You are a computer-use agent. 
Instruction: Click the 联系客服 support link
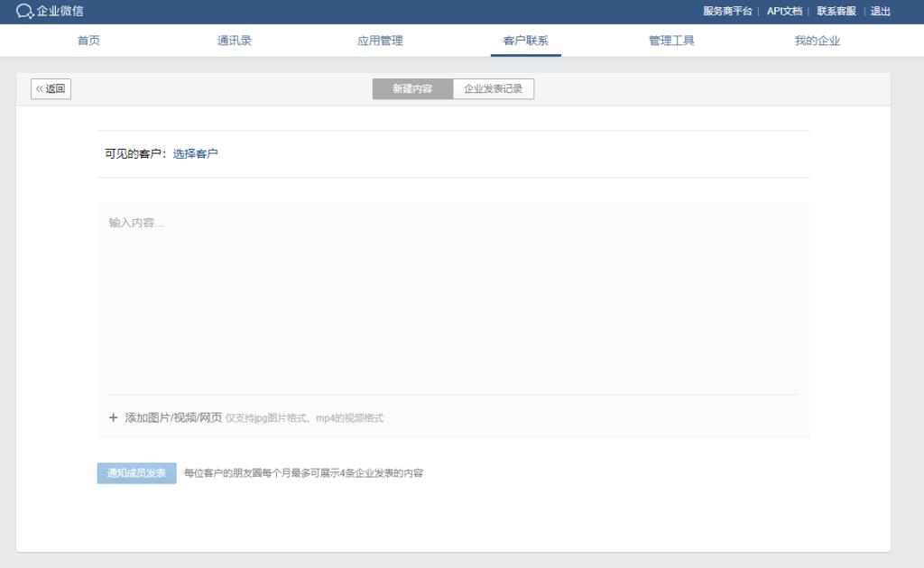(x=835, y=12)
